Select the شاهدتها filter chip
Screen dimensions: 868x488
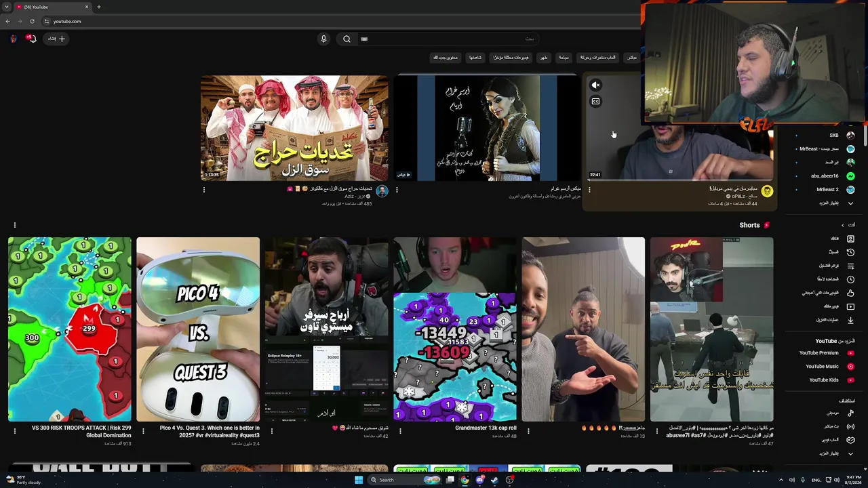475,58
